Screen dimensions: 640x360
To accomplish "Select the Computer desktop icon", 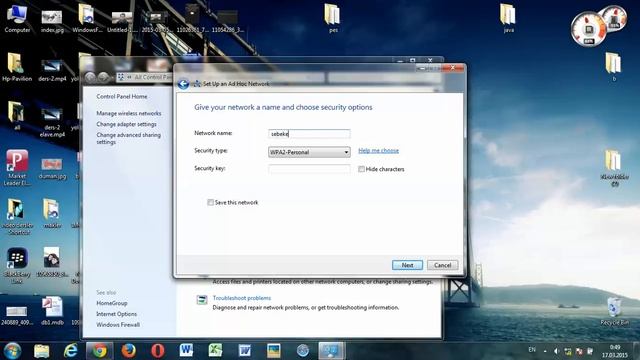I will click(17, 18).
